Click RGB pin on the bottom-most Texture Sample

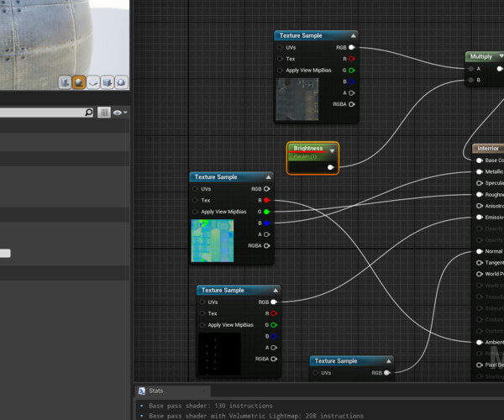click(387, 373)
